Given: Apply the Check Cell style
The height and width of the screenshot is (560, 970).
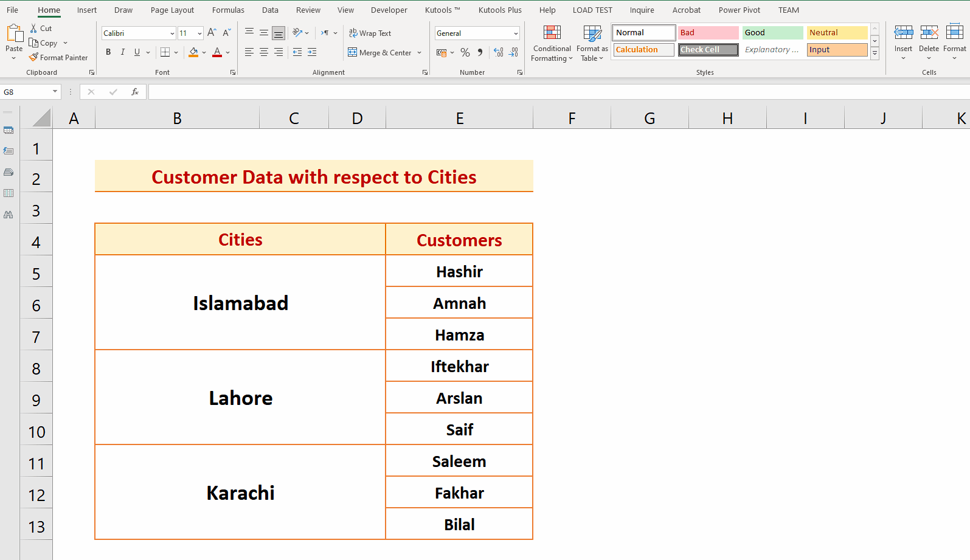Looking at the screenshot, I should (708, 50).
